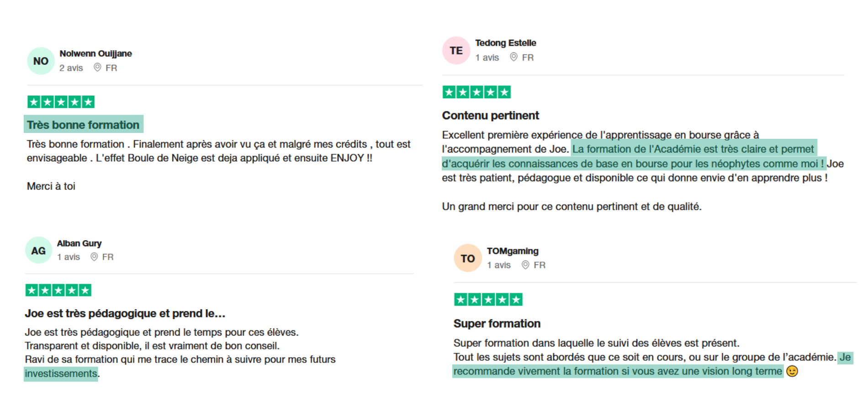Click the location pin beside Nolwenn's FR

(97, 68)
